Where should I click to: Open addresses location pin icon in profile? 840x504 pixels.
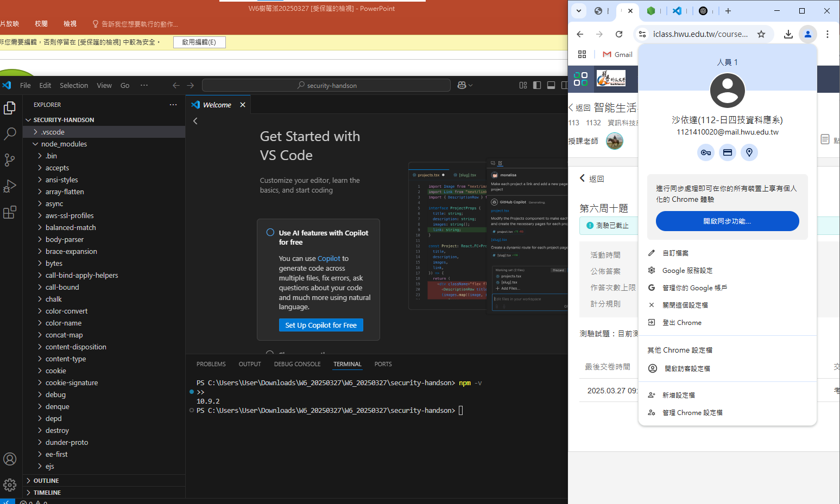(749, 152)
